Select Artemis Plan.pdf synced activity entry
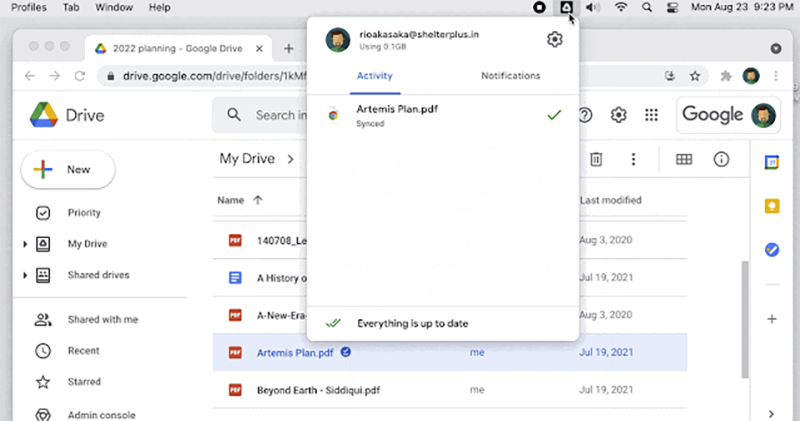The image size is (800, 421). [443, 115]
